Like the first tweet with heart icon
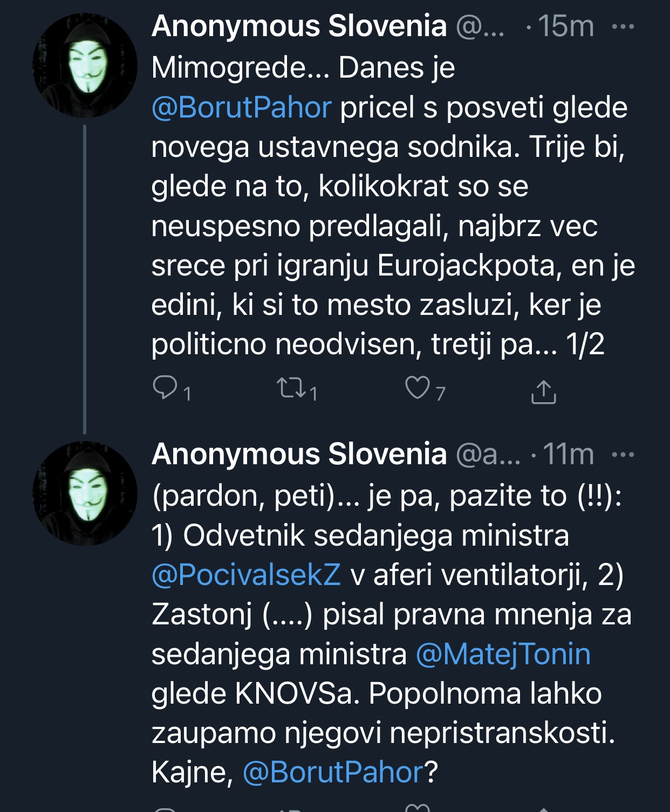The height and width of the screenshot is (812, 670). pos(417,388)
